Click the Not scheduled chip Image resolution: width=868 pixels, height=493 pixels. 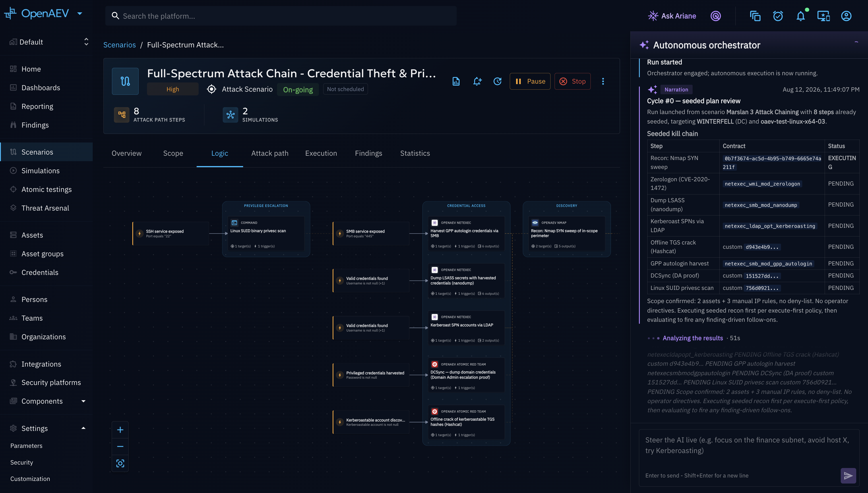coord(345,89)
